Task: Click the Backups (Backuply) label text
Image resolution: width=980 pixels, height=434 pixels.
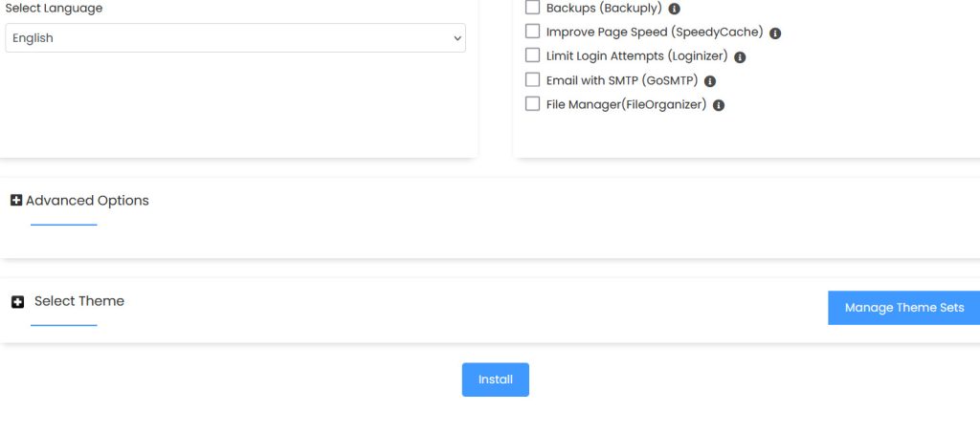Action: tap(604, 8)
